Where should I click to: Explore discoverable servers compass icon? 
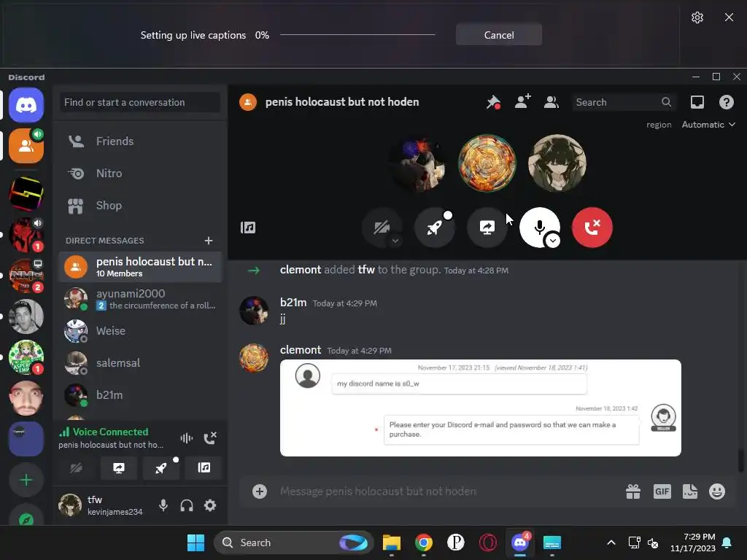click(26, 516)
